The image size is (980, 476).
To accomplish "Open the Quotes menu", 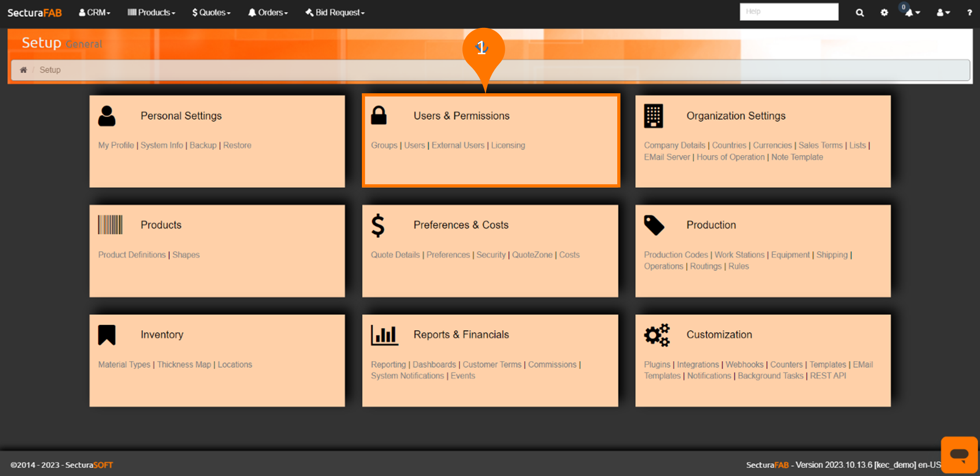I will click(x=211, y=13).
